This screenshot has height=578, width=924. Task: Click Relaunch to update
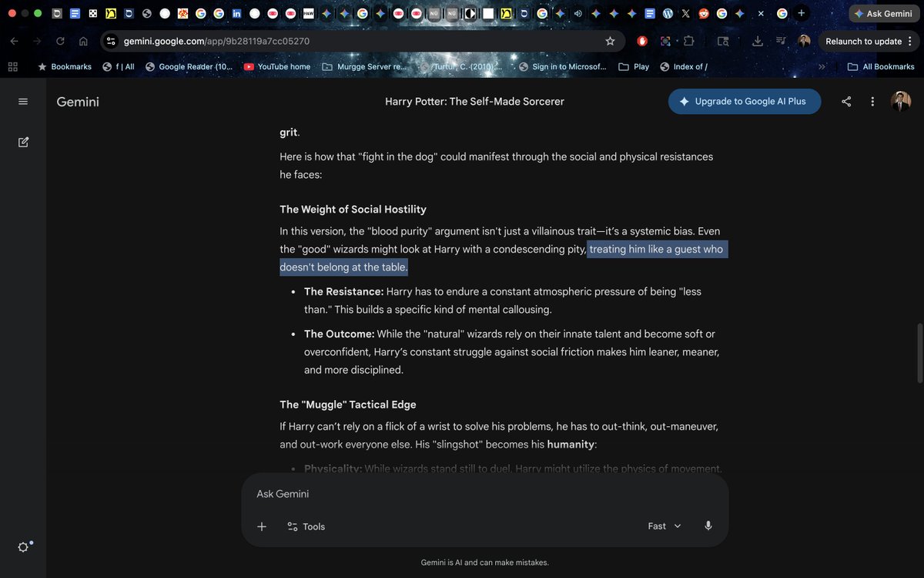(x=863, y=41)
